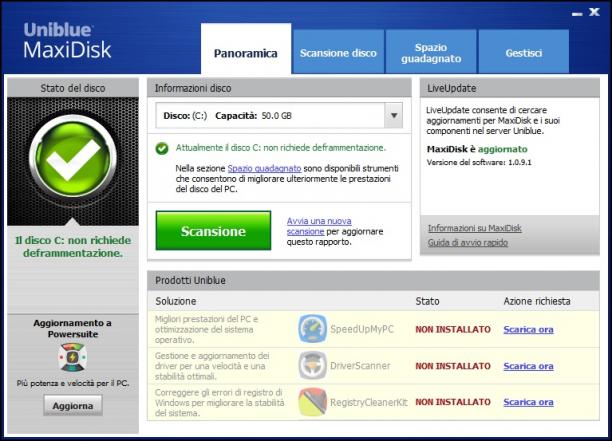
Task: Click Scarica ora for RegistryCleanerKit
Action: pos(528,402)
